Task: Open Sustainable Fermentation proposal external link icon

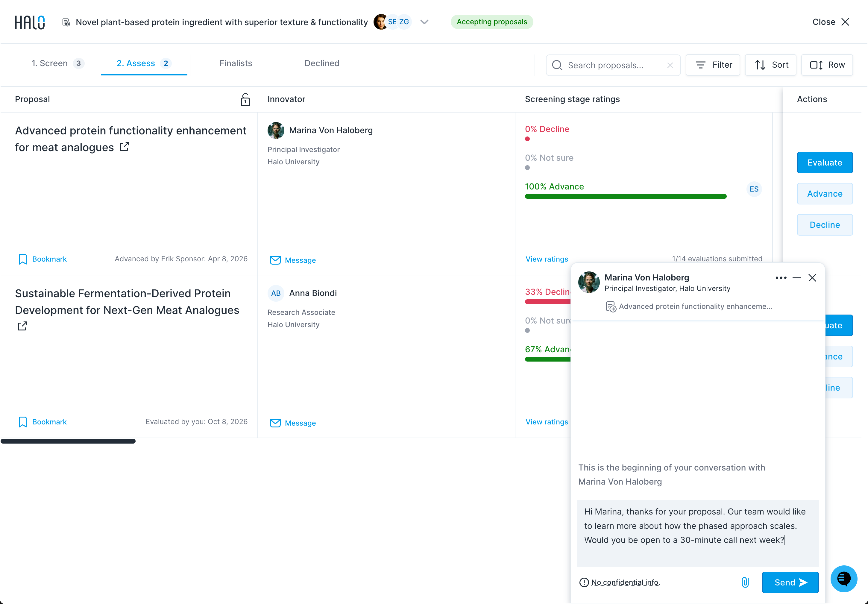Action: (x=22, y=326)
